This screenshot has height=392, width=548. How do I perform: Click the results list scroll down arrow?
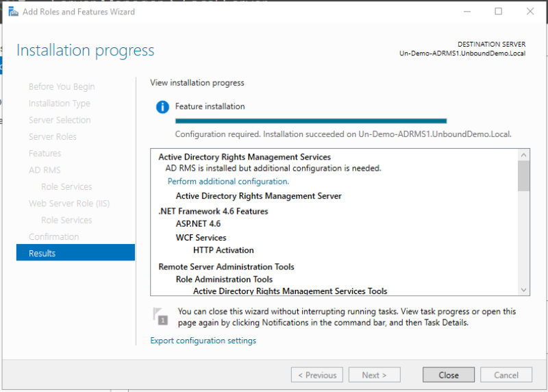tap(523, 290)
